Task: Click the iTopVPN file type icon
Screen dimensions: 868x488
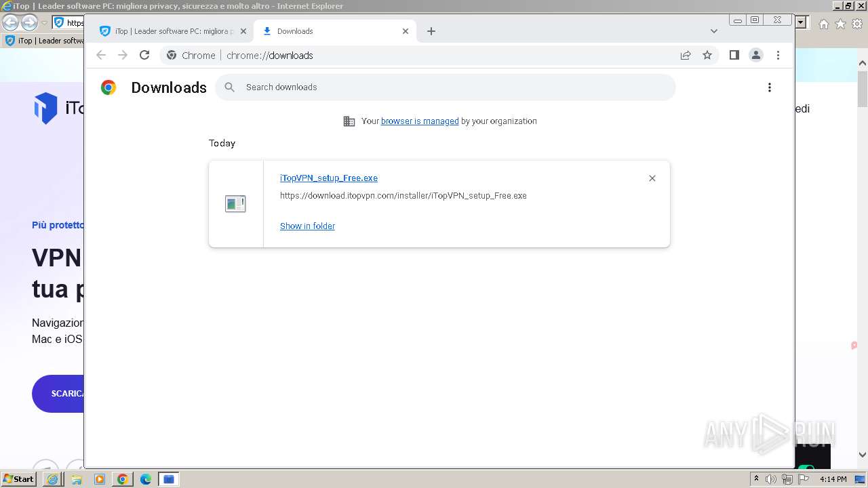Action: [235, 203]
